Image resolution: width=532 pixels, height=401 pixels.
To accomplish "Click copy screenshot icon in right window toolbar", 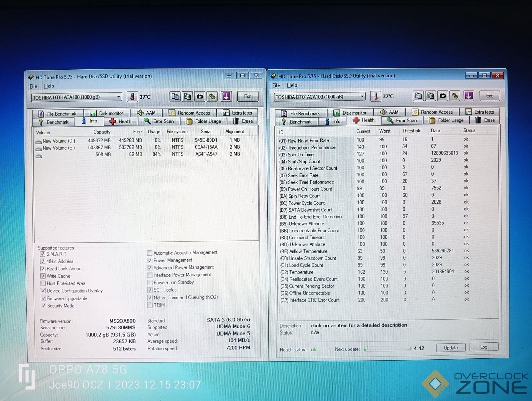I will pos(431,96).
